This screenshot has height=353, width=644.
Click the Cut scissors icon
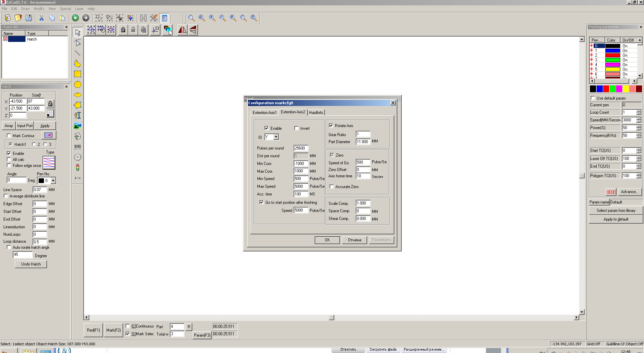[42, 18]
